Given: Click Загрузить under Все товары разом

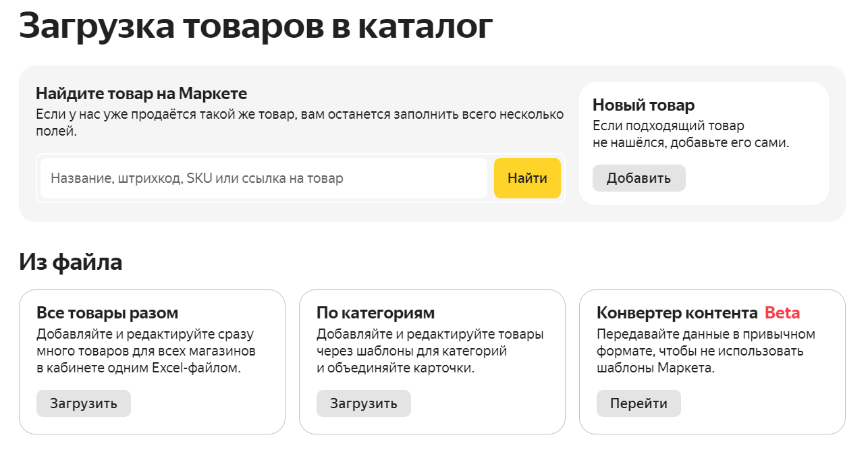Looking at the screenshot, I should pos(83,403).
